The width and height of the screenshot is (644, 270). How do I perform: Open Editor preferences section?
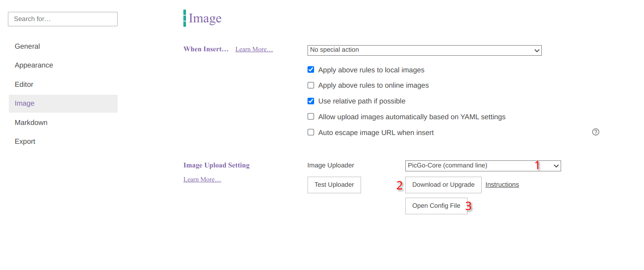63,85
